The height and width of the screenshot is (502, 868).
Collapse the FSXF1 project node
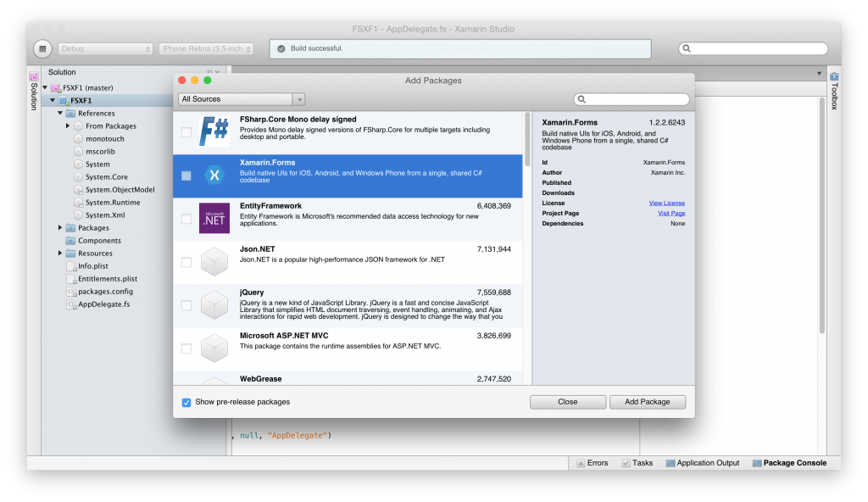53,100
